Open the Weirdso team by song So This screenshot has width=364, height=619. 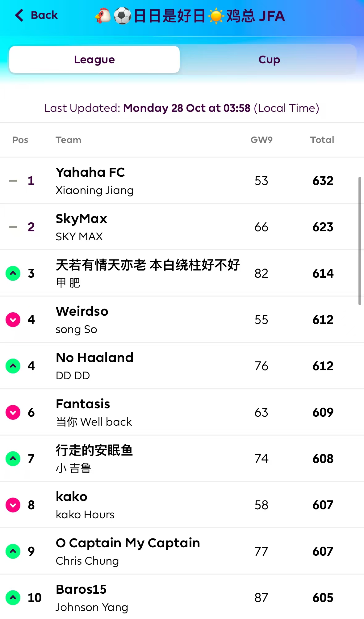(82, 311)
